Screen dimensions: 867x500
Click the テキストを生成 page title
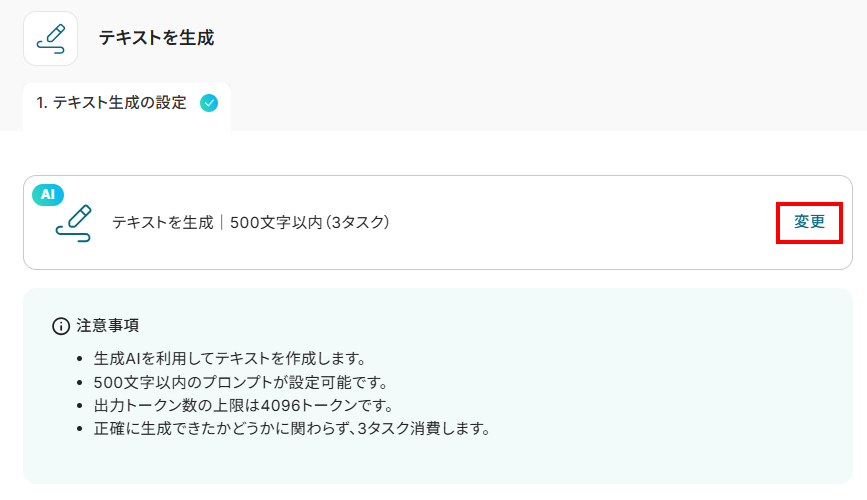tap(156, 38)
